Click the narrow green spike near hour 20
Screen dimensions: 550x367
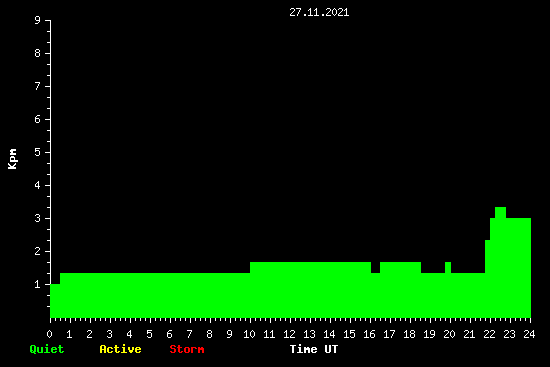coord(448,267)
